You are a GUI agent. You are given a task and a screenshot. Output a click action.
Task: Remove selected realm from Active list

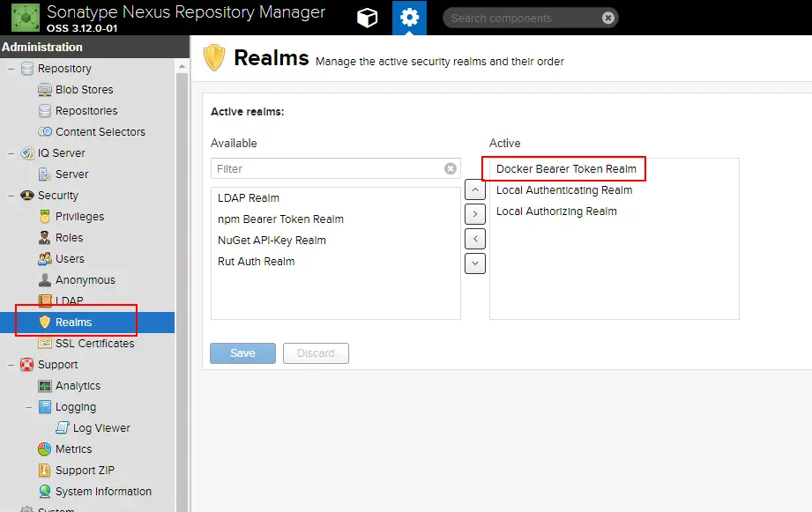pyautogui.click(x=475, y=239)
